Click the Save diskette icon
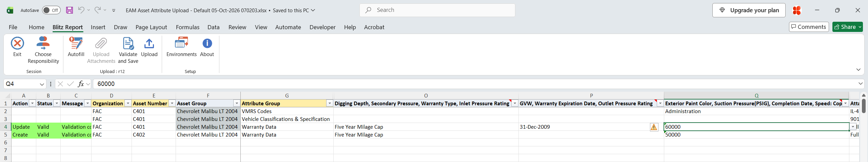Image resolution: width=868 pixels, height=162 pixels. pyautogui.click(x=70, y=10)
